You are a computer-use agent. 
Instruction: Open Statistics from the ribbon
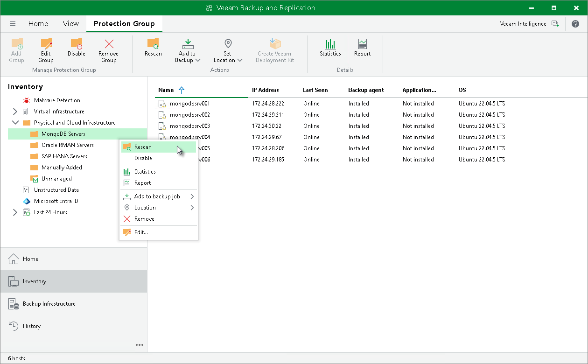tap(330, 48)
